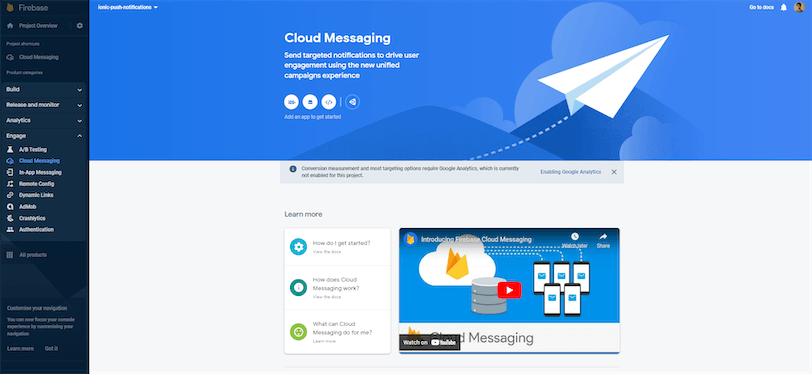Click Got it in navigation tip
The width and height of the screenshot is (812, 374).
tap(51, 349)
